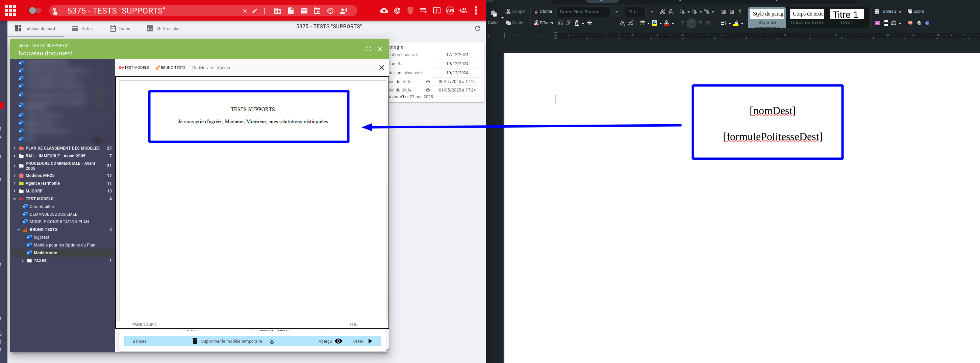Select the DEMANDEDEDOSSIEMED model

point(54,214)
